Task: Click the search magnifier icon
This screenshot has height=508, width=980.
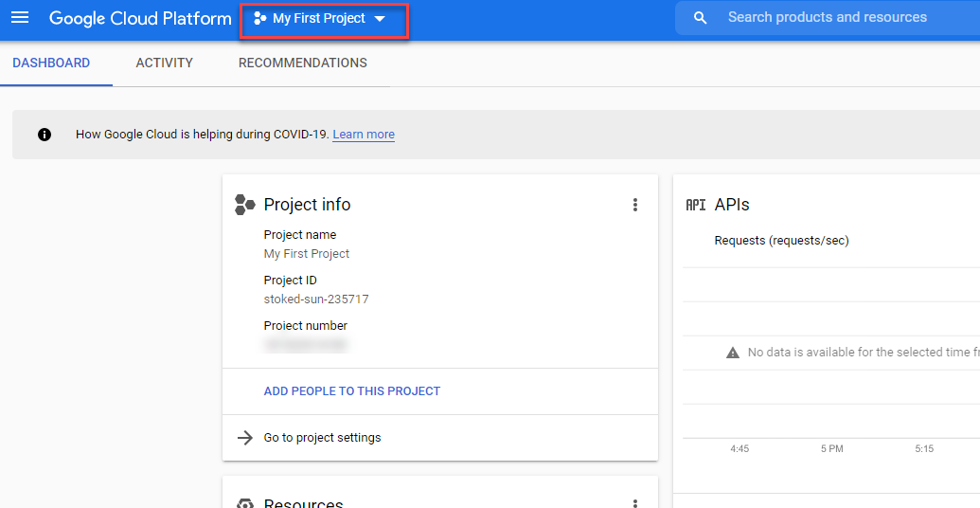Action: 701,18
